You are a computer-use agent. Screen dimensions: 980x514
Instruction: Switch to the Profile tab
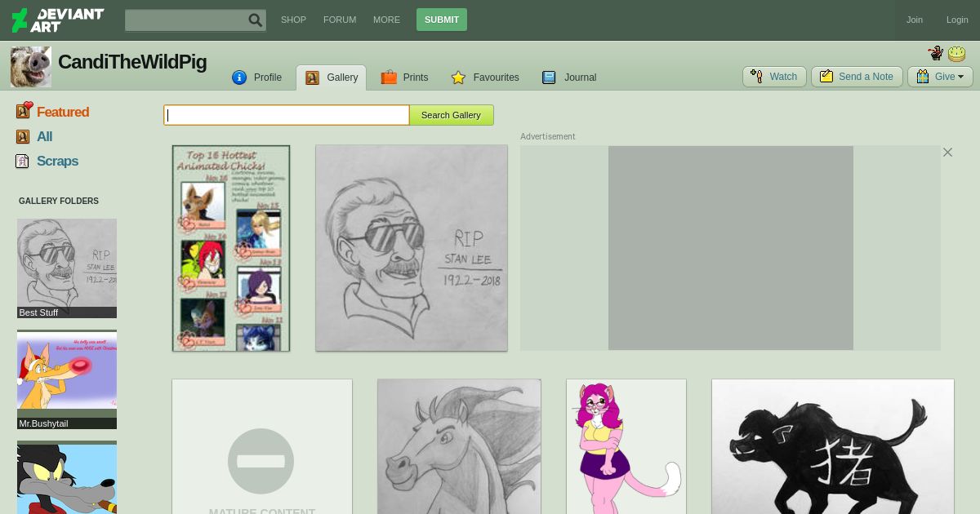coord(257,78)
